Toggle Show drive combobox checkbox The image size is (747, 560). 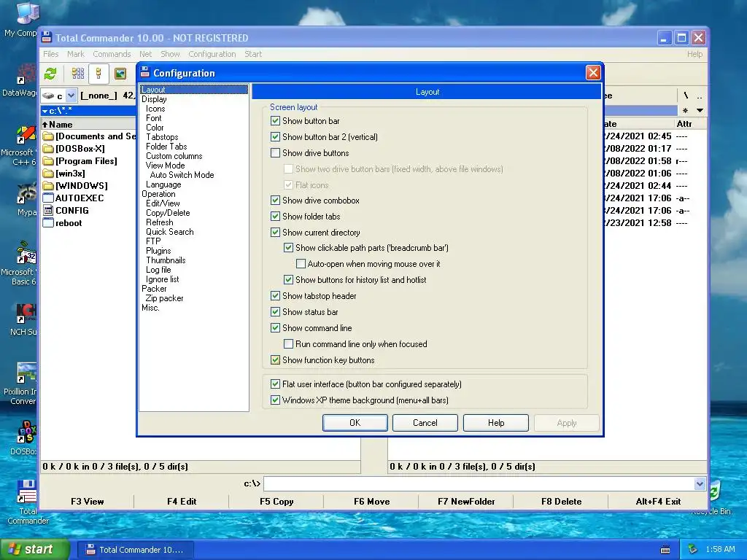[x=275, y=201]
